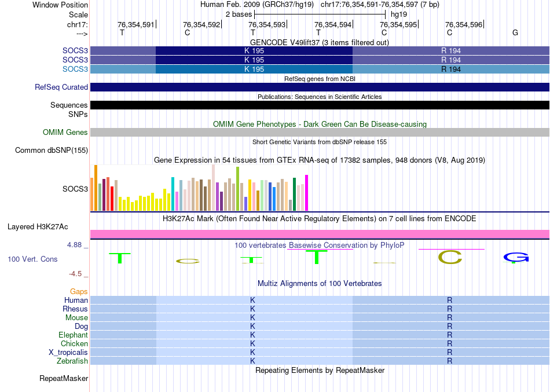The image size is (550, 392).
Task: Click the GTEx SOCS3 expression bar chart
Action: point(199,188)
